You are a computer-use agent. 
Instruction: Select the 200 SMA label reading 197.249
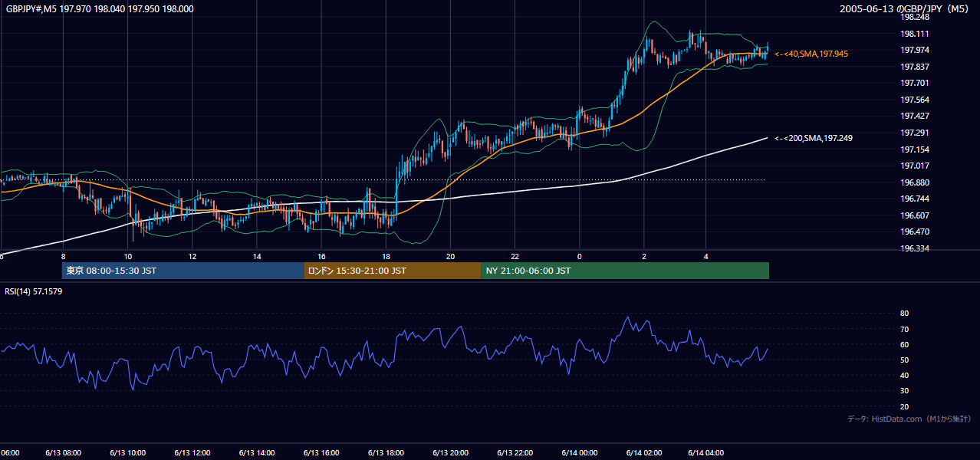814,138
